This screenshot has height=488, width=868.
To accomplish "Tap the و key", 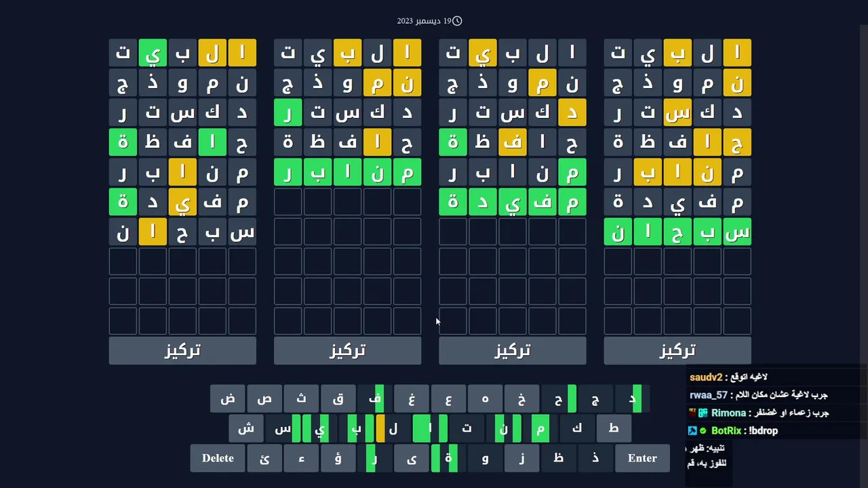I will 485,458.
